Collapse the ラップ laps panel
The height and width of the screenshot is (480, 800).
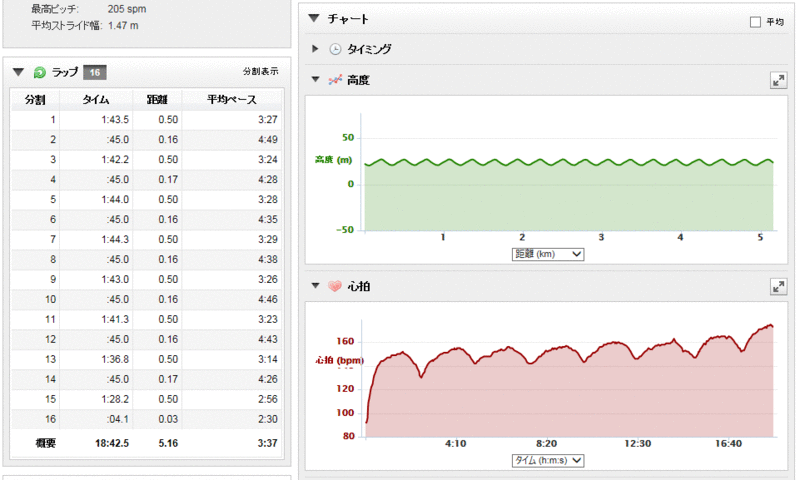(19, 72)
